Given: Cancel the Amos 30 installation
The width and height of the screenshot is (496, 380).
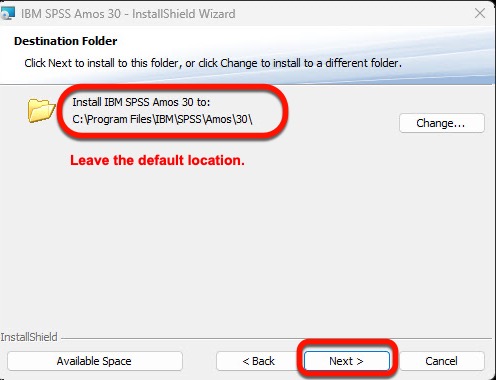Looking at the screenshot, I should click(441, 361).
